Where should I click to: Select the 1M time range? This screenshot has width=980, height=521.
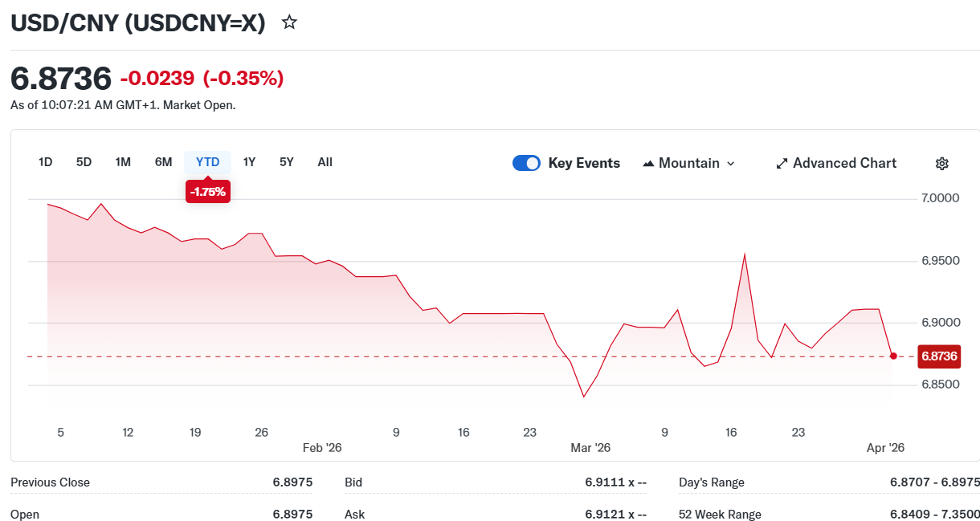point(123,162)
